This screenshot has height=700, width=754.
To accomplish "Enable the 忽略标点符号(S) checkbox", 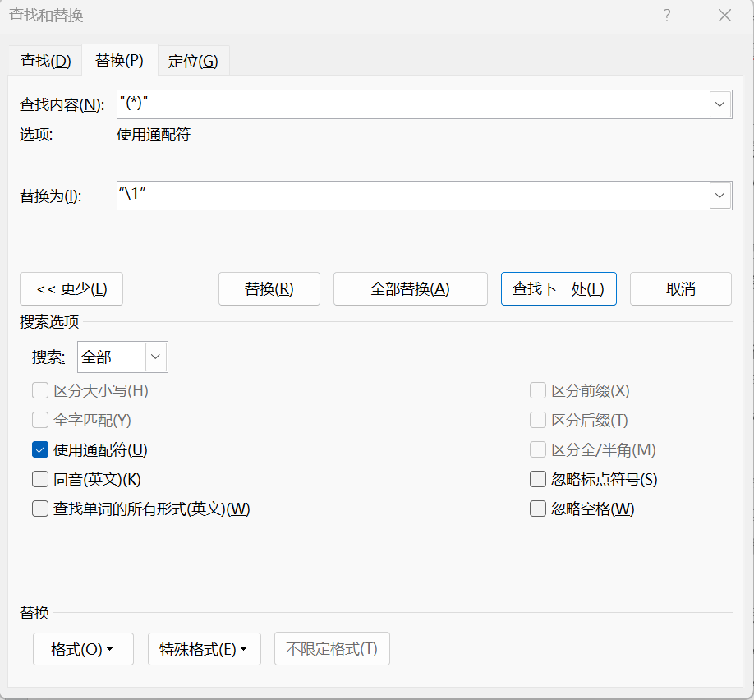I will (x=538, y=480).
